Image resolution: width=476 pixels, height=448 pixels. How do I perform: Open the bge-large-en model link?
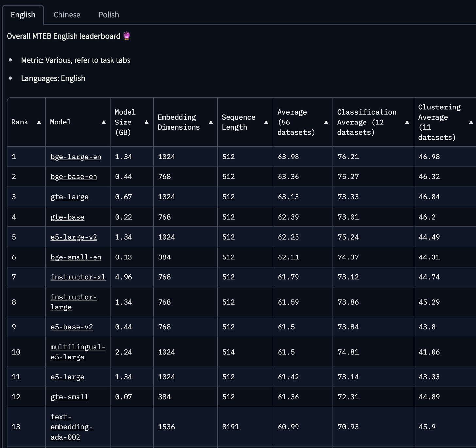tap(76, 157)
